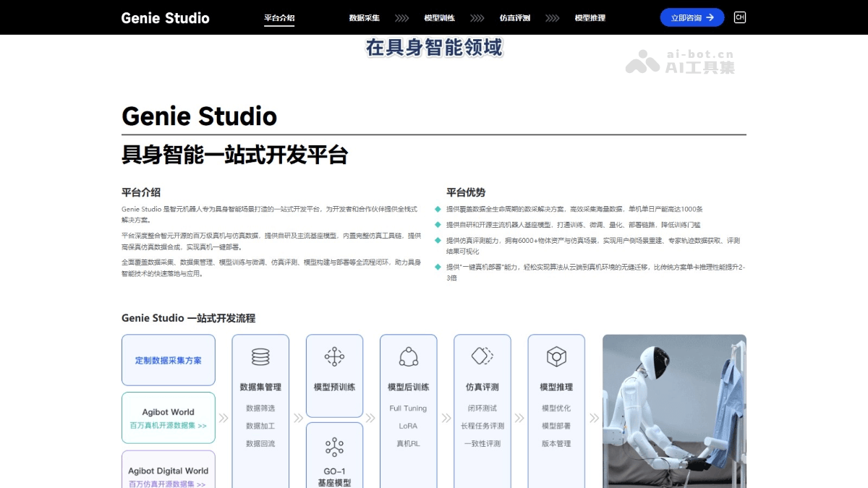Click the active 平台介绍 tab
Viewport: 868px width, 488px height.
click(280, 17)
